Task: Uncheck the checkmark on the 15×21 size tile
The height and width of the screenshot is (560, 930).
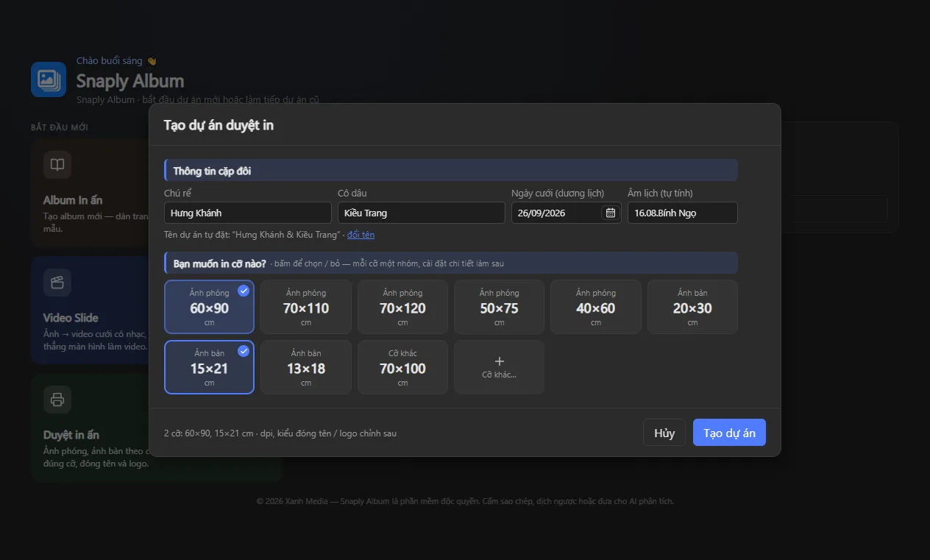Action: pyautogui.click(x=244, y=351)
